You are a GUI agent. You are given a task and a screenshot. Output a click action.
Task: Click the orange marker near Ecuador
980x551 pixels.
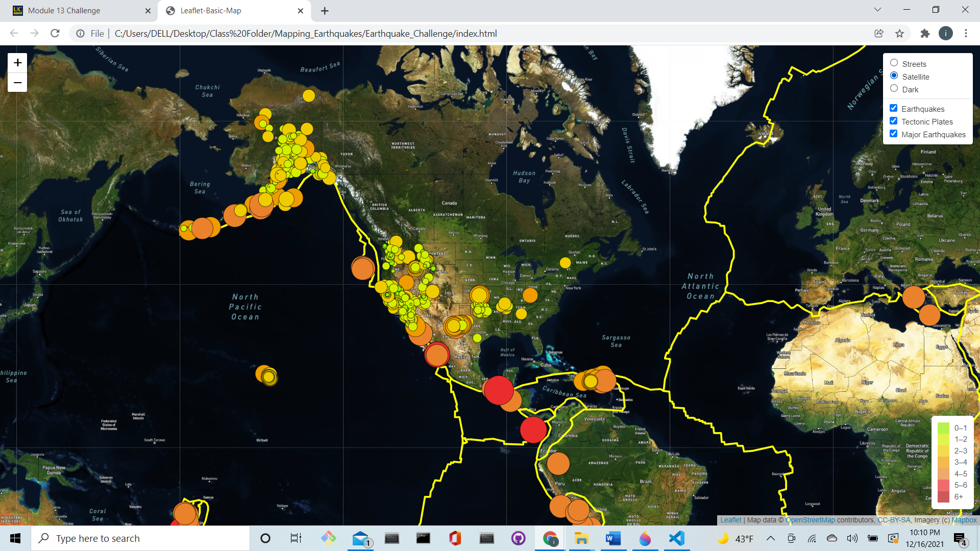coord(558,464)
